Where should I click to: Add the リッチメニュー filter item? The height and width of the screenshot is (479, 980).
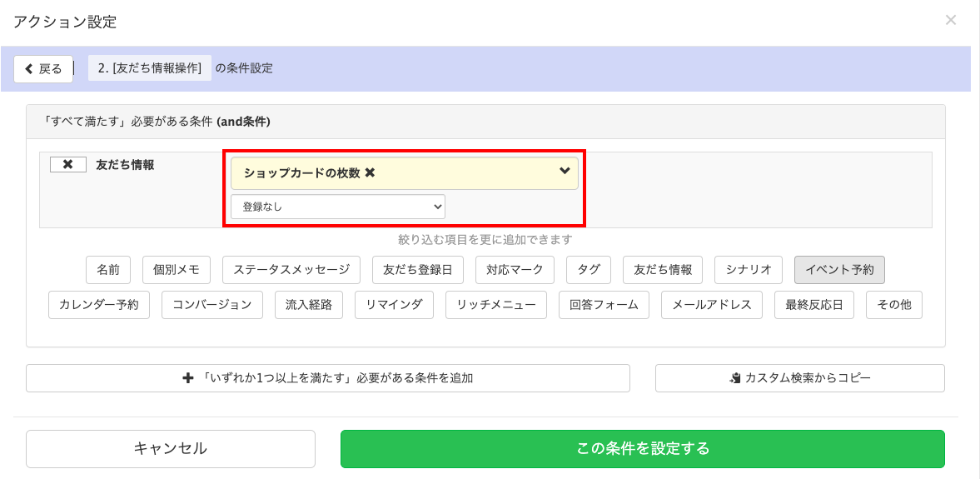[x=496, y=305]
